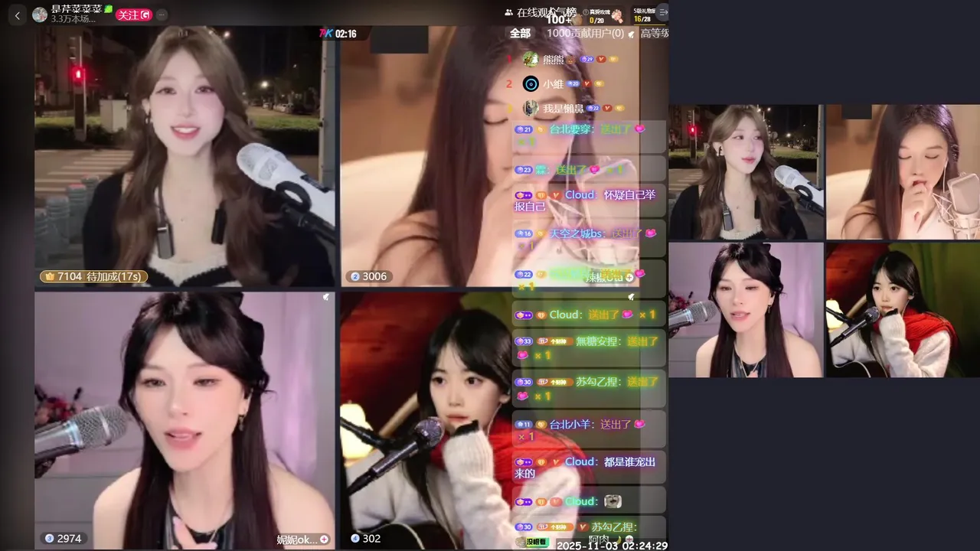Click the fan-club badge beside 無糖安捏
Screen dimensions: 980x551
(555, 341)
